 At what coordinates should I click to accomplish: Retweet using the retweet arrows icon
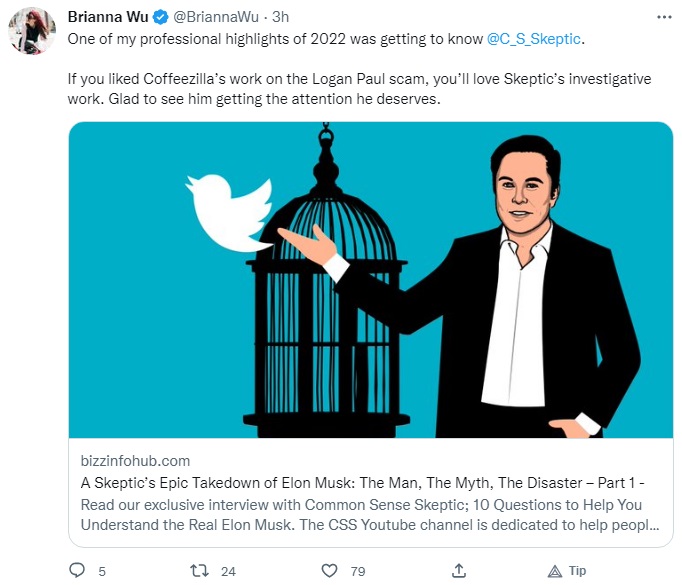(200, 570)
